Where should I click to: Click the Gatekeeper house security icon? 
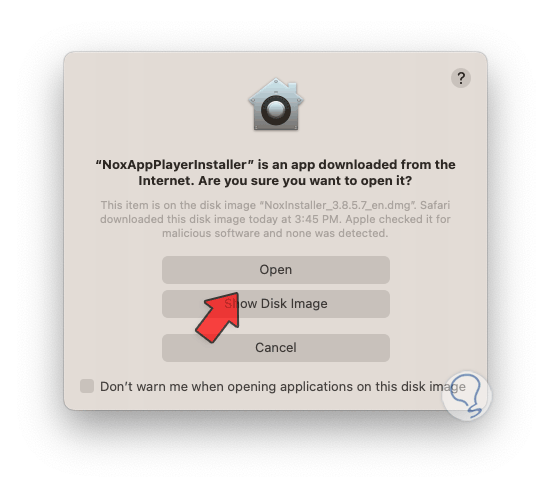pyautogui.click(x=276, y=104)
